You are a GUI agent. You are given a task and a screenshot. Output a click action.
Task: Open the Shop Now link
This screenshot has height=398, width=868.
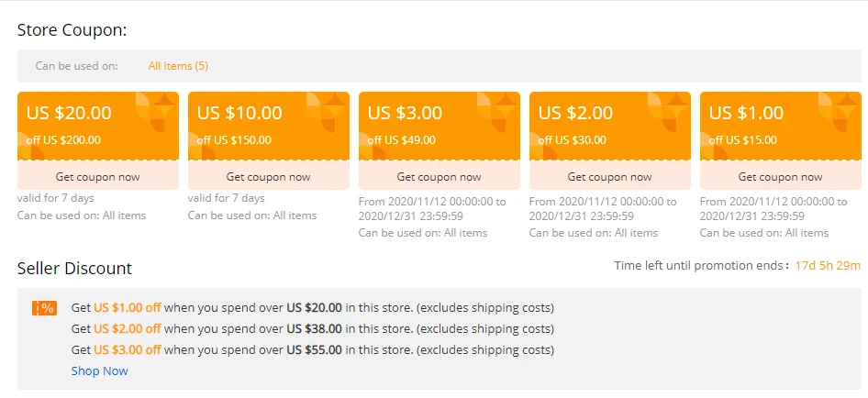[100, 371]
